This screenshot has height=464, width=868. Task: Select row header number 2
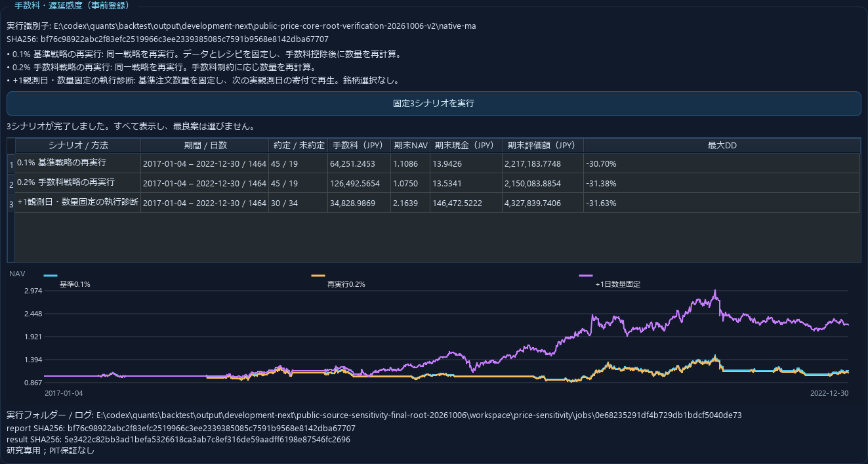tap(11, 184)
